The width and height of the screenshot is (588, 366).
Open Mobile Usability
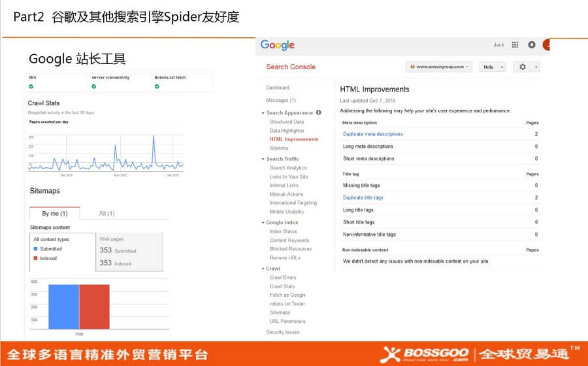click(x=287, y=212)
